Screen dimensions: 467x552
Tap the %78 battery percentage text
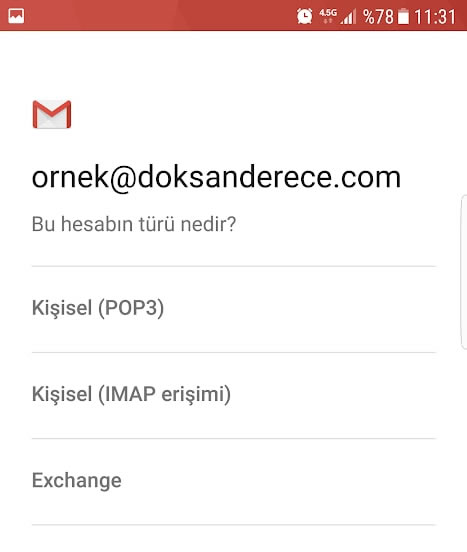[378, 17]
